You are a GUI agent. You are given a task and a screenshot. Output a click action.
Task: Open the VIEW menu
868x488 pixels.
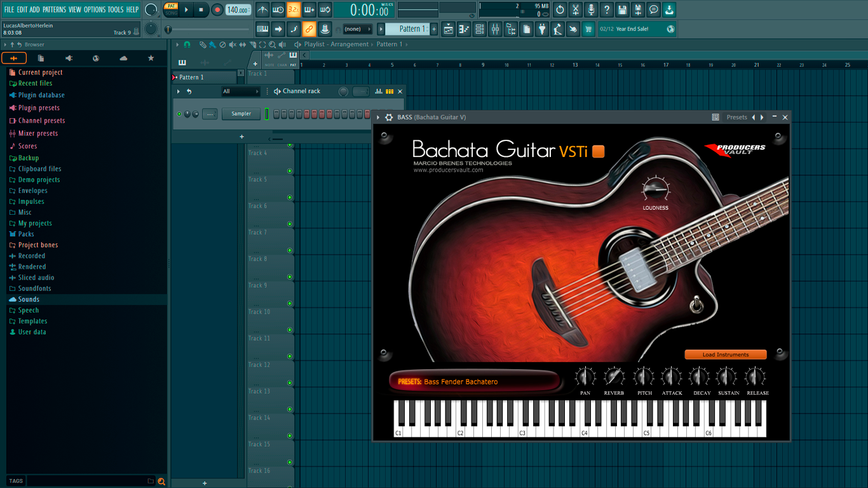coord(75,10)
